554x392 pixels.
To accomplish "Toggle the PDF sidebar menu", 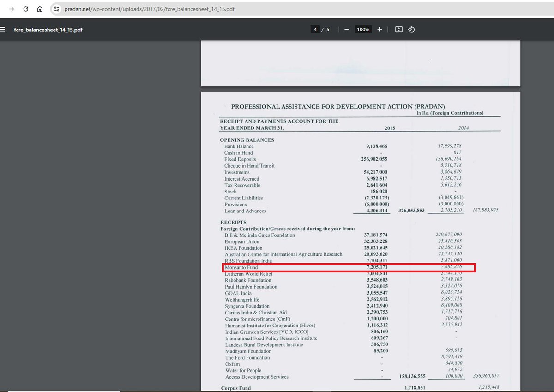I will click(2, 30).
